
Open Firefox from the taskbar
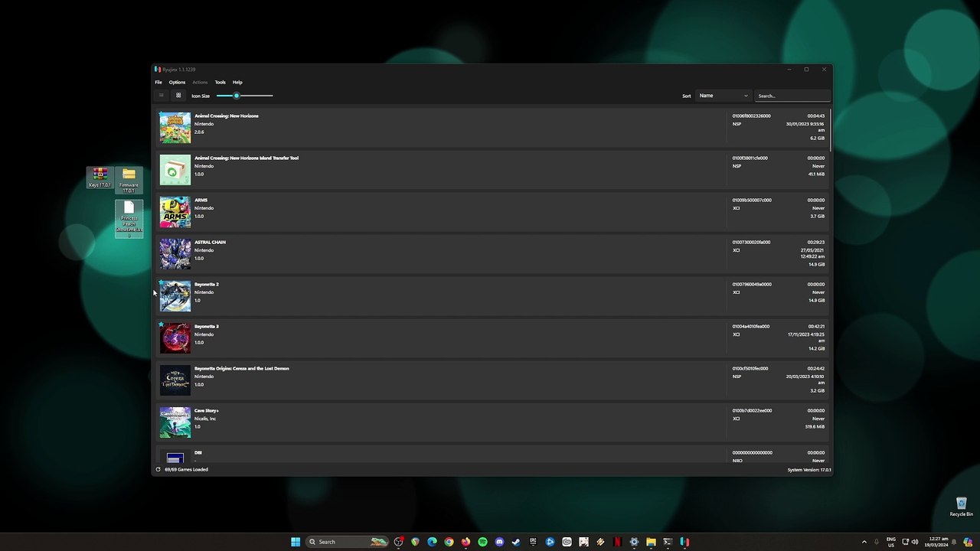(x=465, y=542)
